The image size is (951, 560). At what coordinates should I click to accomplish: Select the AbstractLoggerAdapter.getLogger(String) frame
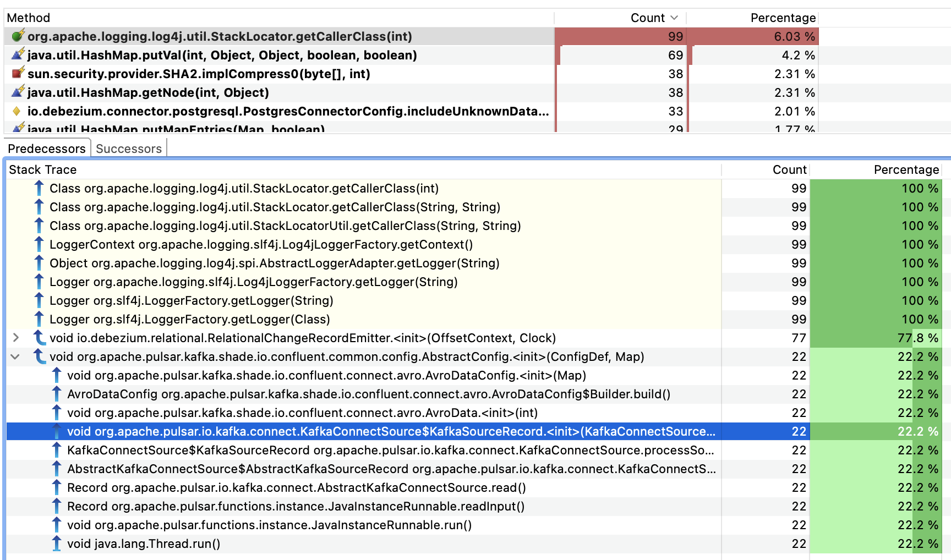(x=474, y=263)
